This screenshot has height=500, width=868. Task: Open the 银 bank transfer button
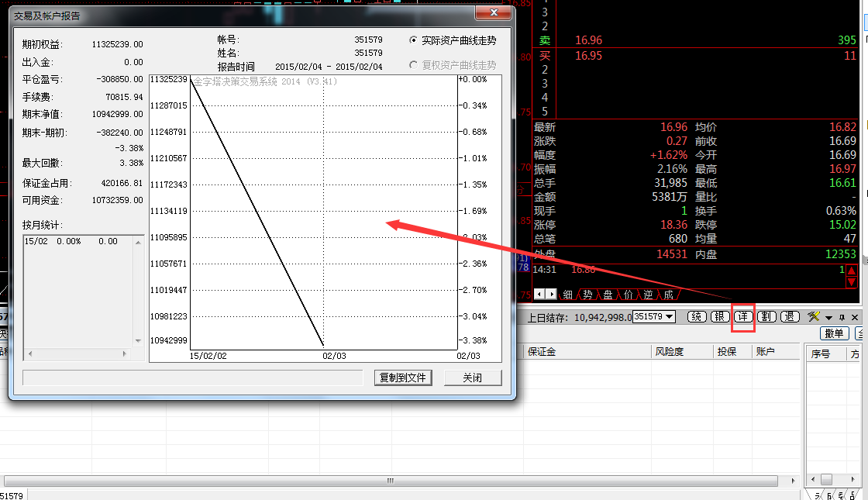point(720,317)
